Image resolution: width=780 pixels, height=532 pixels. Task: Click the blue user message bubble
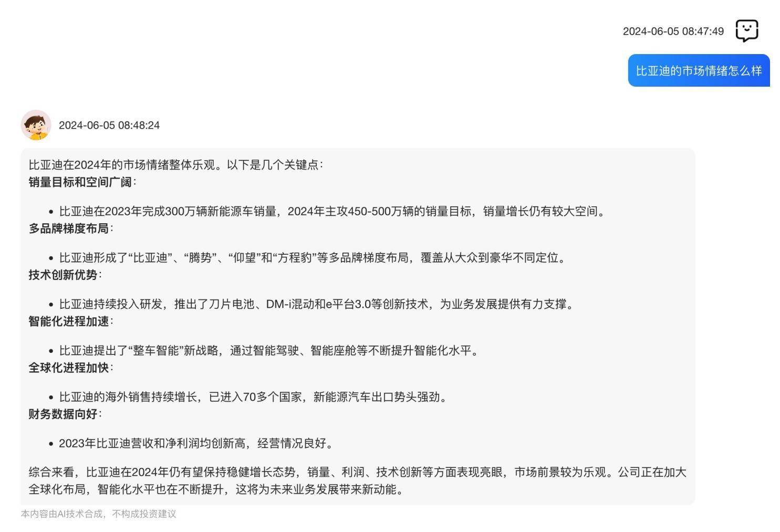698,71
